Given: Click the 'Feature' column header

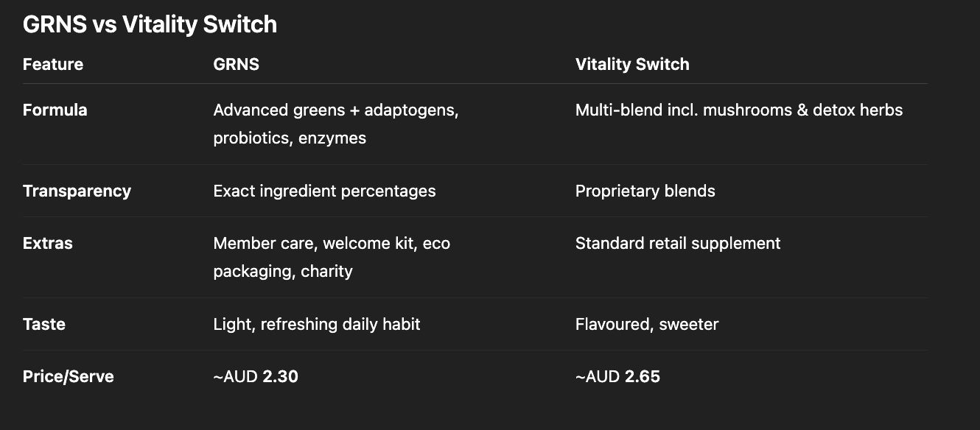Looking at the screenshot, I should click(x=53, y=64).
